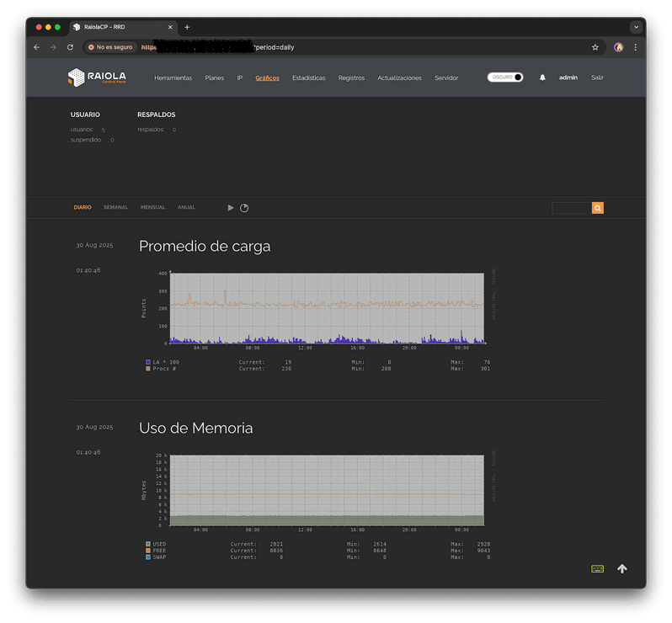Reload the page in the browser
This screenshot has width=672, height=623.
pyautogui.click(x=70, y=47)
